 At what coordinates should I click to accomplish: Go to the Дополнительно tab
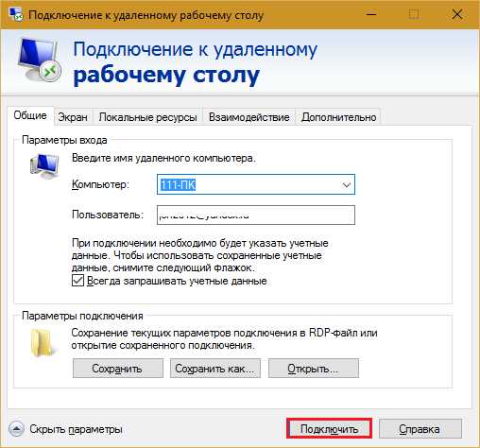[x=338, y=117]
